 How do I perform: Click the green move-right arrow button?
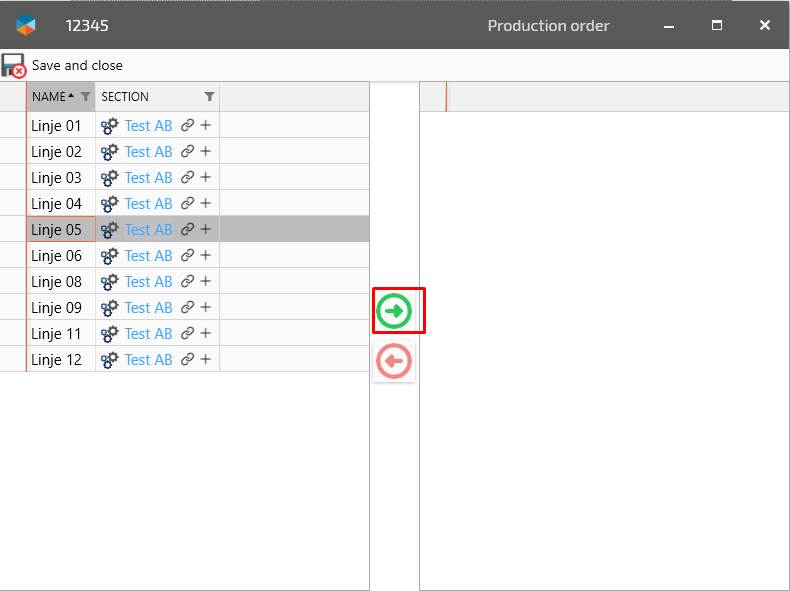tap(395, 311)
